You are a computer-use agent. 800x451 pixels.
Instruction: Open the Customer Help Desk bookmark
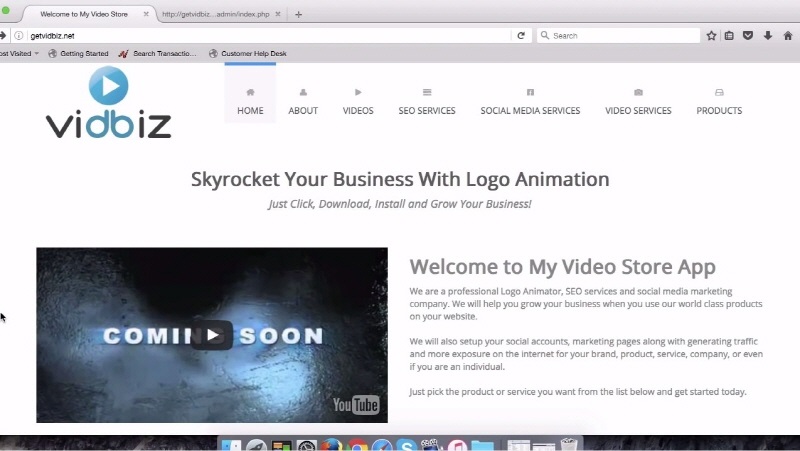pyautogui.click(x=248, y=53)
